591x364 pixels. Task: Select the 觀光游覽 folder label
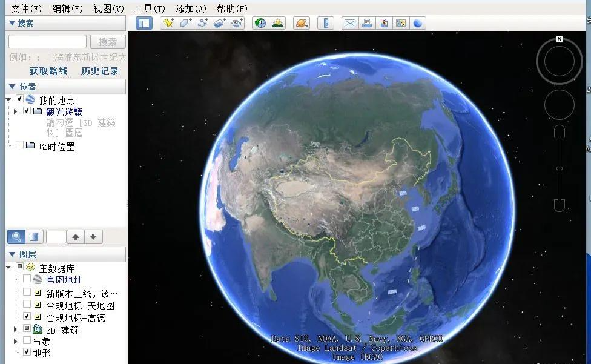[x=64, y=111]
